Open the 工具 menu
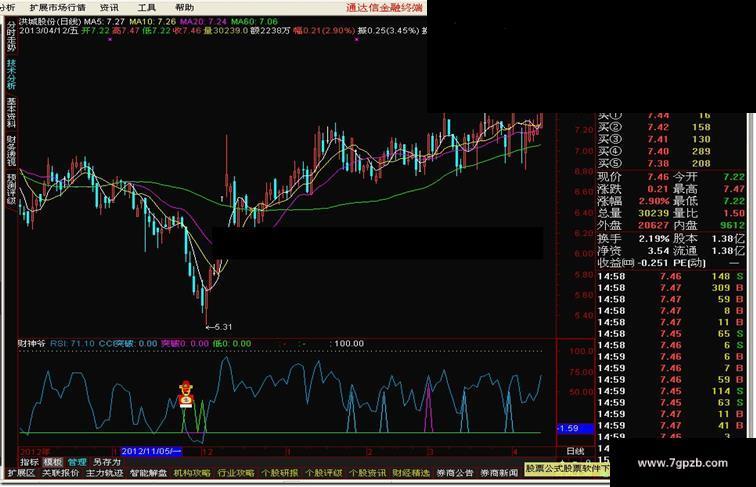Image resolution: width=756 pixels, height=487 pixels. (147, 7)
